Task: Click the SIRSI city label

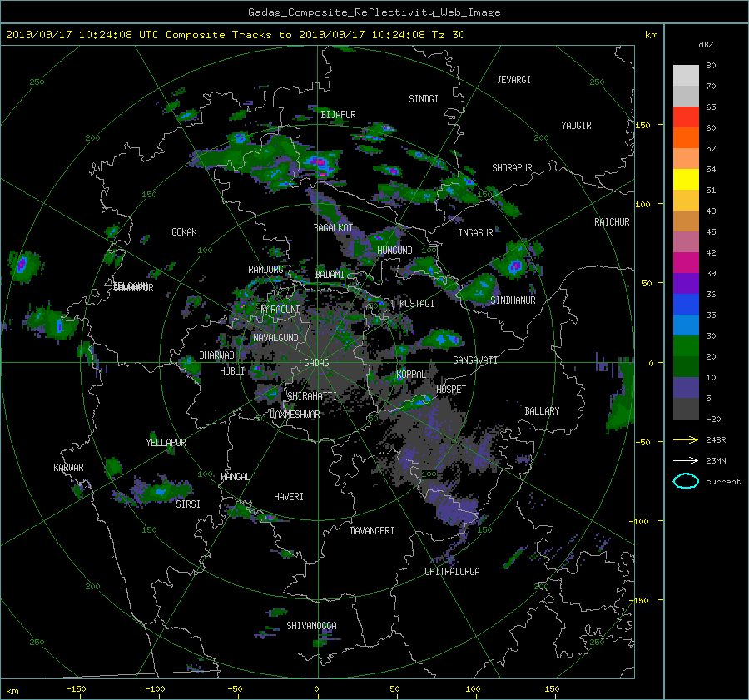Action: click(x=188, y=504)
